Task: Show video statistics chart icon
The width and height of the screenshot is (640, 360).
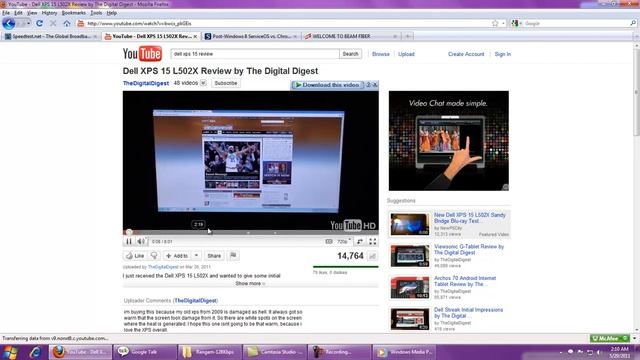Action: [x=372, y=256]
